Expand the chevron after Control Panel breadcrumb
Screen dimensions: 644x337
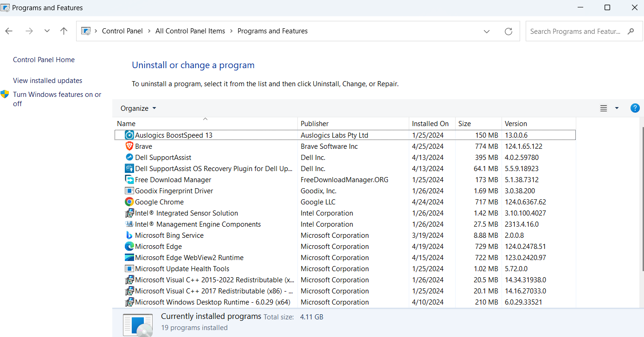[x=149, y=31]
